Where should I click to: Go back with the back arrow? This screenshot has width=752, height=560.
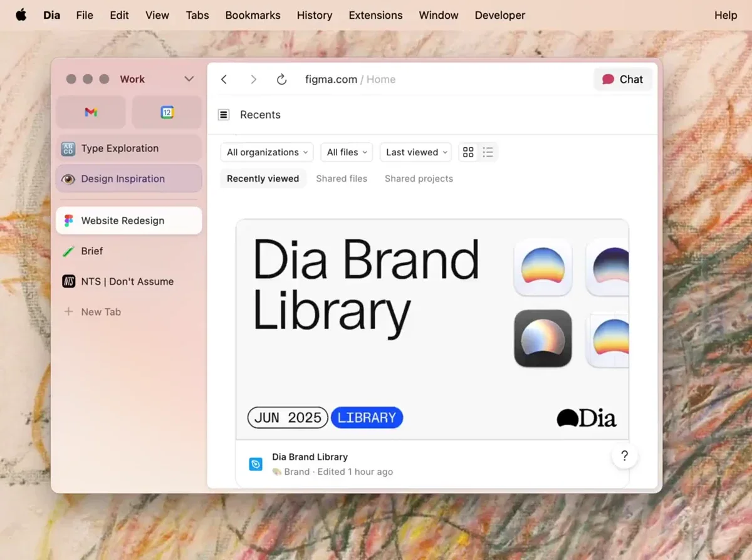click(x=224, y=80)
